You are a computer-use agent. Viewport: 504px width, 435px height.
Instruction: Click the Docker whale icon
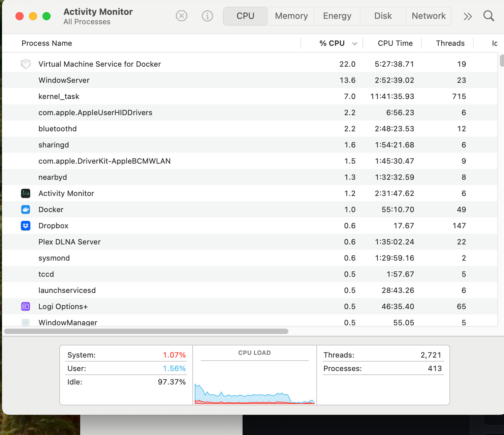click(26, 209)
